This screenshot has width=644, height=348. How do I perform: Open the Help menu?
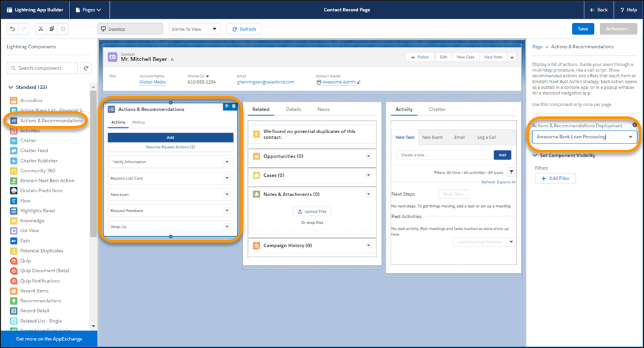click(629, 10)
